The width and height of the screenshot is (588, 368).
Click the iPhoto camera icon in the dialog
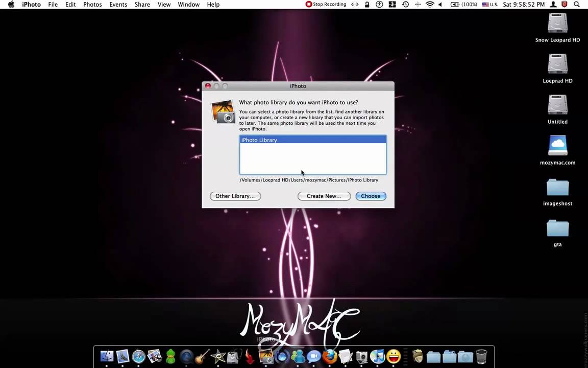(223, 111)
